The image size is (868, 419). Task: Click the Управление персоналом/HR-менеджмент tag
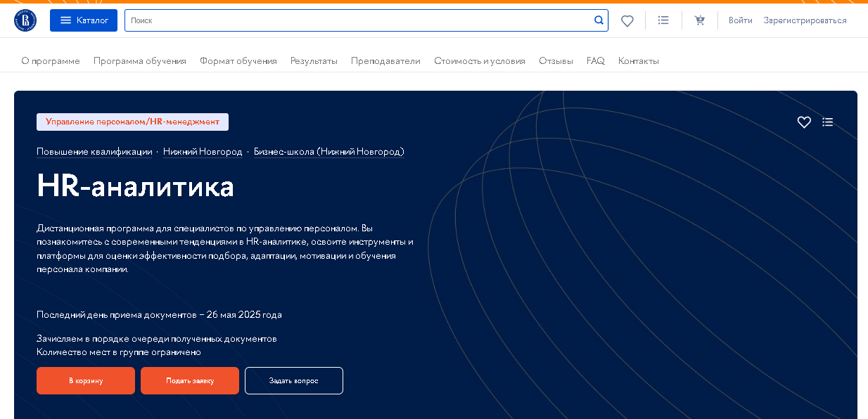(132, 122)
